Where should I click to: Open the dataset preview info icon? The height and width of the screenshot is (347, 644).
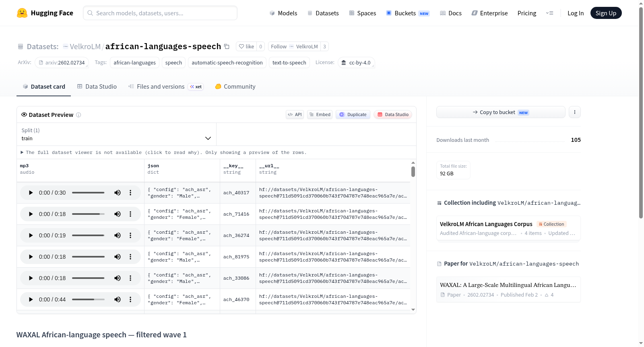(x=78, y=115)
